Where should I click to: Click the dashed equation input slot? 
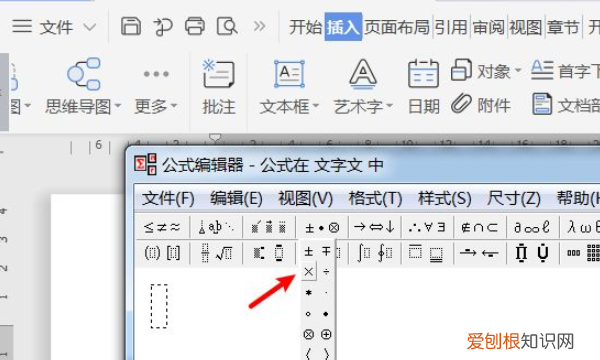pyautogui.click(x=159, y=306)
